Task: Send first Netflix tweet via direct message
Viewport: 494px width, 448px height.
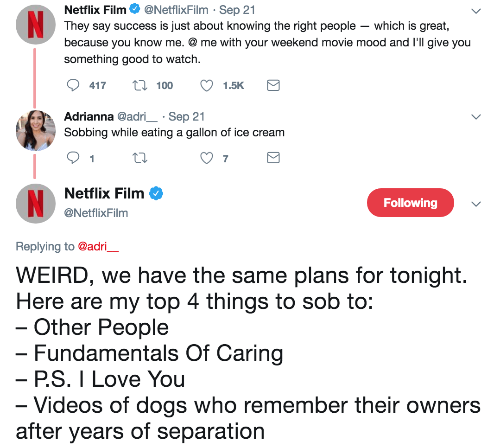Action: click(273, 85)
